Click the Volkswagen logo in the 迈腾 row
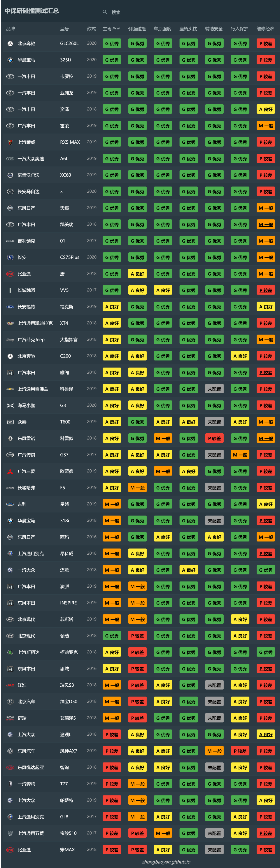 [x=10, y=570]
